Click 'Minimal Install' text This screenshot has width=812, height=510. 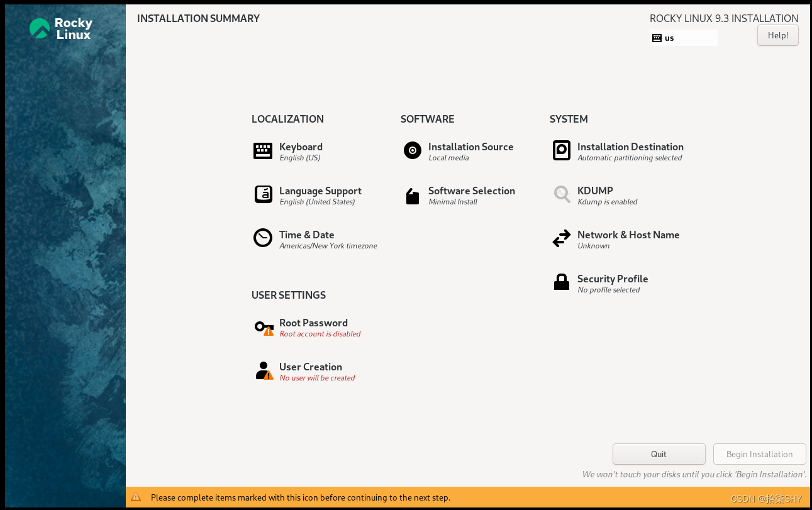point(453,202)
